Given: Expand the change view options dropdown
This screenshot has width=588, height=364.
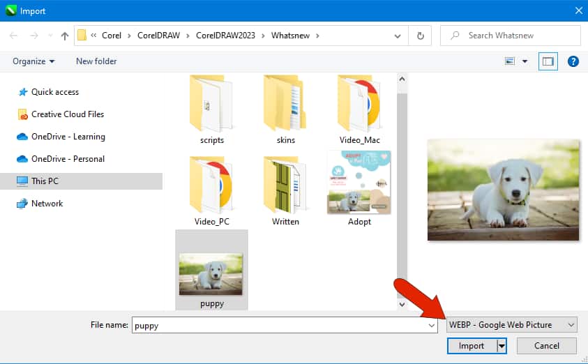Looking at the screenshot, I should point(524,61).
